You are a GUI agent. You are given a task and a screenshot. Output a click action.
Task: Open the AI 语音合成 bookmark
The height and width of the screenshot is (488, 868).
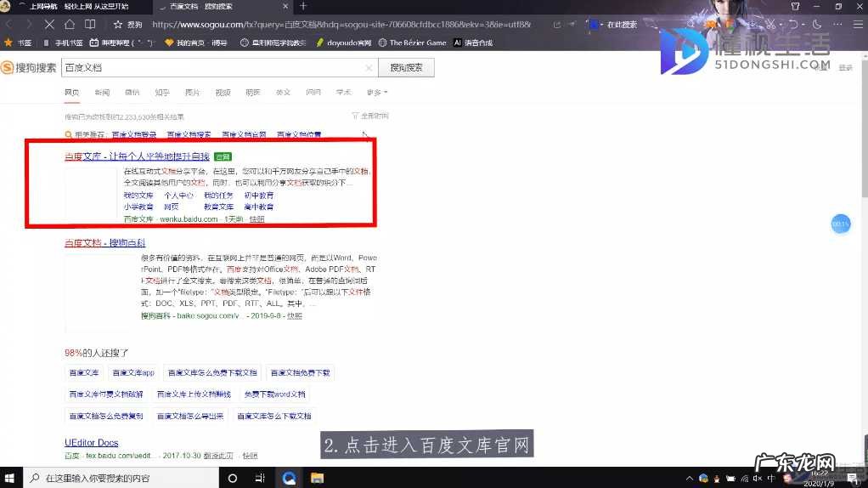(473, 43)
